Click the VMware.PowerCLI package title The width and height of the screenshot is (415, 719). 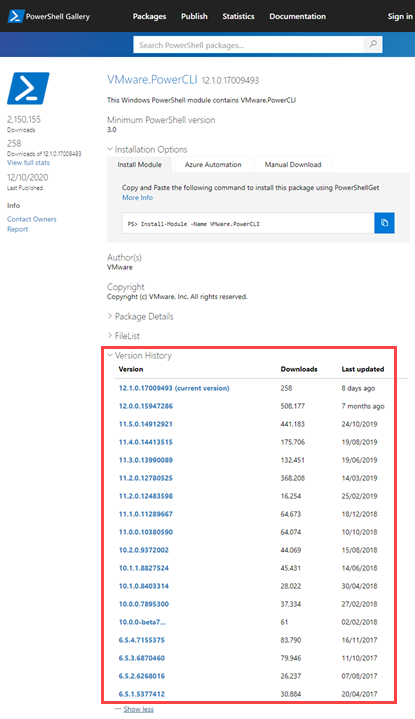point(152,80)
